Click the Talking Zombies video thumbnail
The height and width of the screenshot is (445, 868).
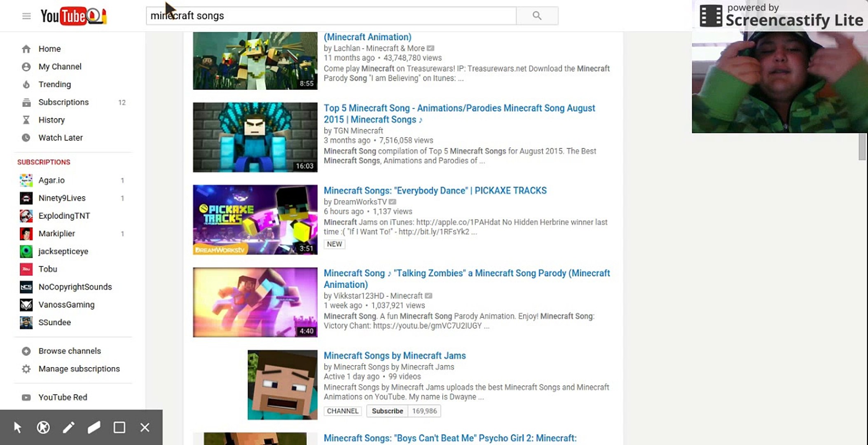pos(255,302)
